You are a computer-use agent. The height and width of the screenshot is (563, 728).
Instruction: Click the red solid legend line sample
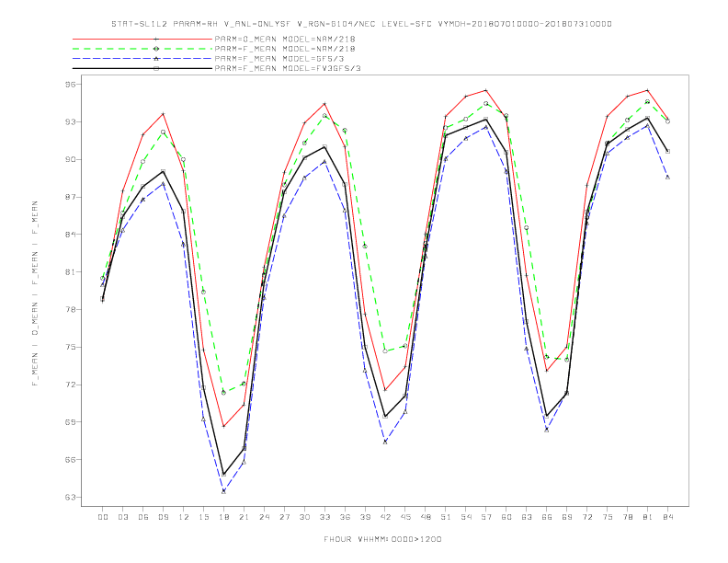142,39
